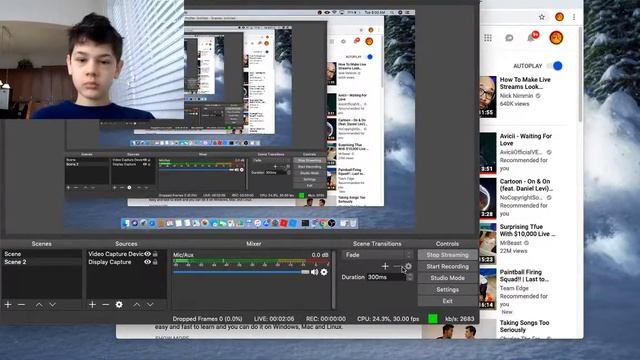Select the Video Capture Device source row
Viewport: 640px width, 360px height.
[126, 254]
